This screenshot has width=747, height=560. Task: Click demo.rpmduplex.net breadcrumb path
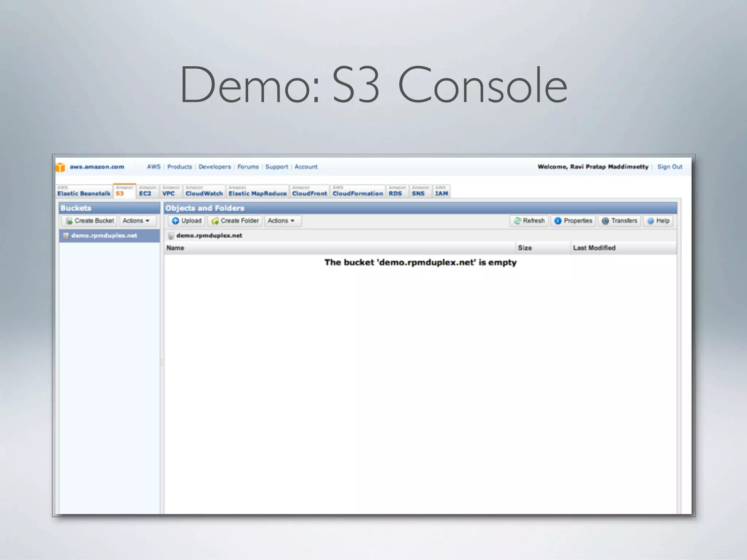pos(209,236)
